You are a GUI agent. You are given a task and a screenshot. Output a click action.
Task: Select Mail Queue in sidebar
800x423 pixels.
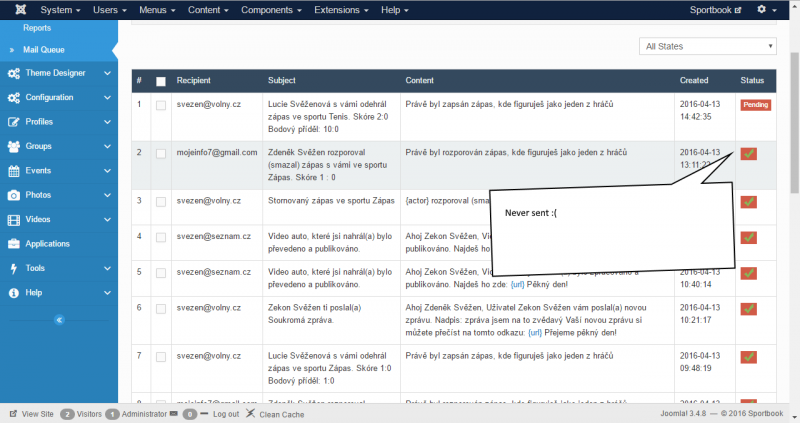[44, 50]
